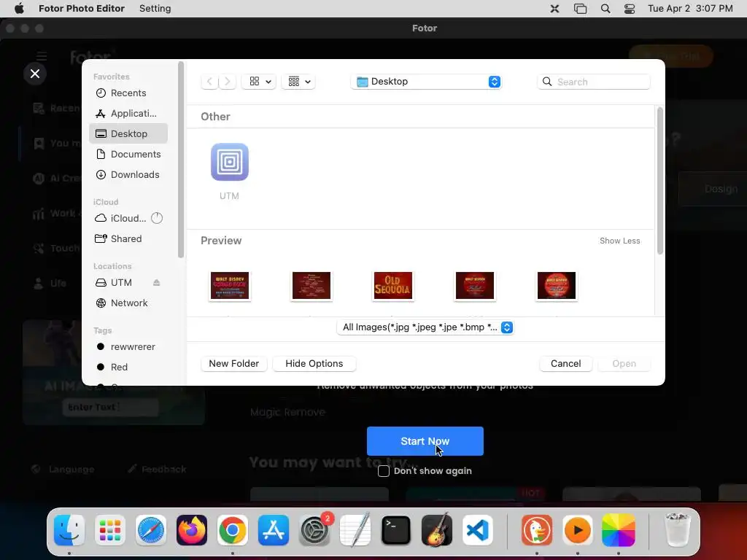Click Hide Options button
The image size is (747, 560).
[x=314, y=363]
